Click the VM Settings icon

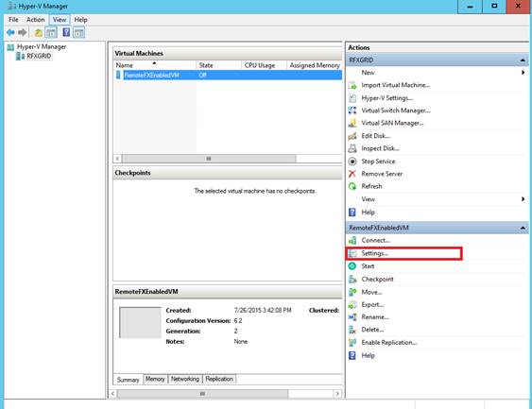[352, 253]
